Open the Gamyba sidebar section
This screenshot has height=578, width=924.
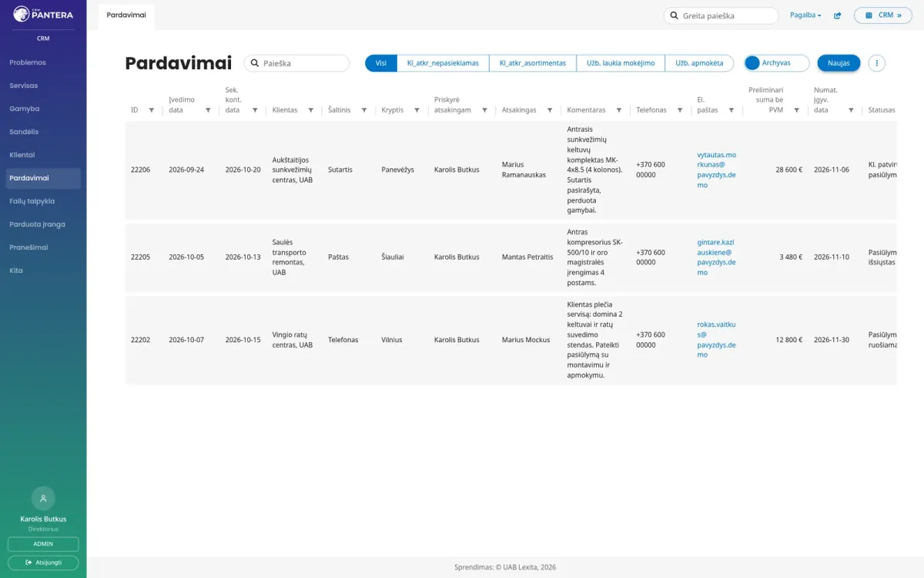43,109
